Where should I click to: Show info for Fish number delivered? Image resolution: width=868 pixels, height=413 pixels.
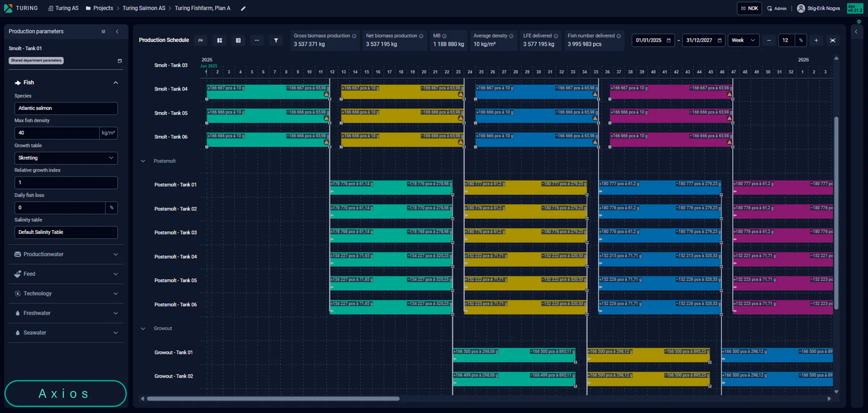point(619,36)
